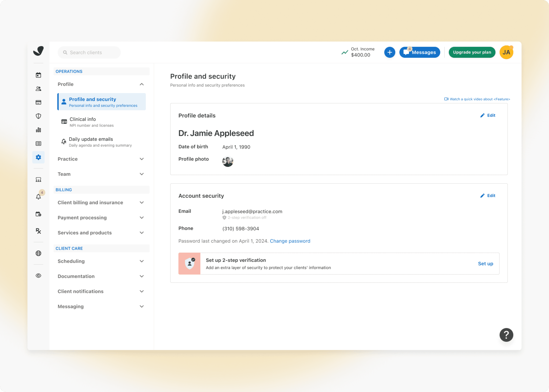Click the eye icon in the left sidebar
This screenshot has width=549, height=392.
(x=38, y=276)
